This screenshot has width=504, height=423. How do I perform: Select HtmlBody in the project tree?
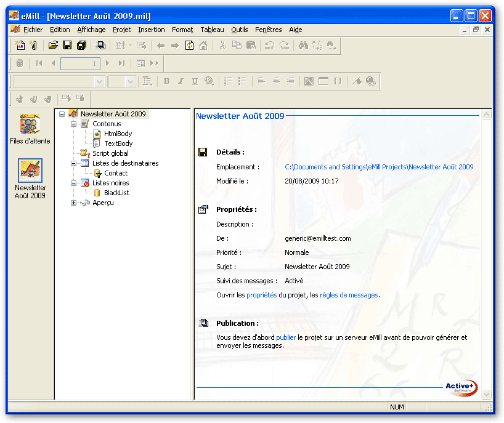coord(118,134)
